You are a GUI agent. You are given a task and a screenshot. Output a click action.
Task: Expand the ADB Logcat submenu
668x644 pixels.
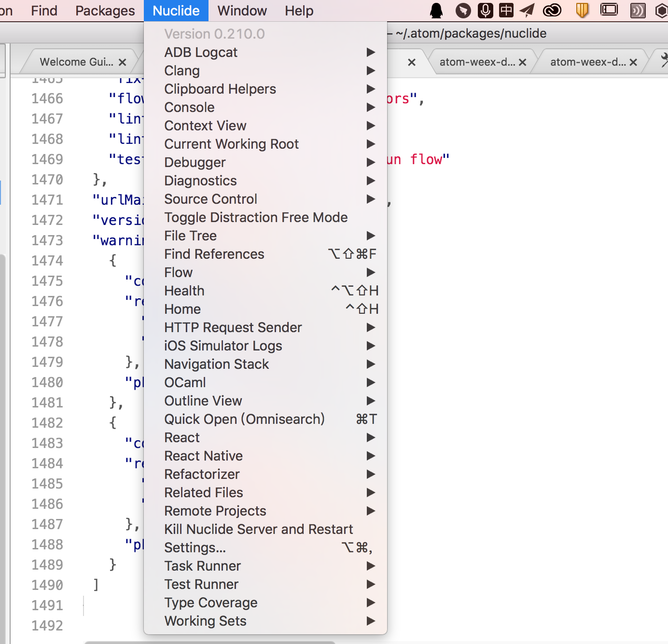click(x=265, y=52)
